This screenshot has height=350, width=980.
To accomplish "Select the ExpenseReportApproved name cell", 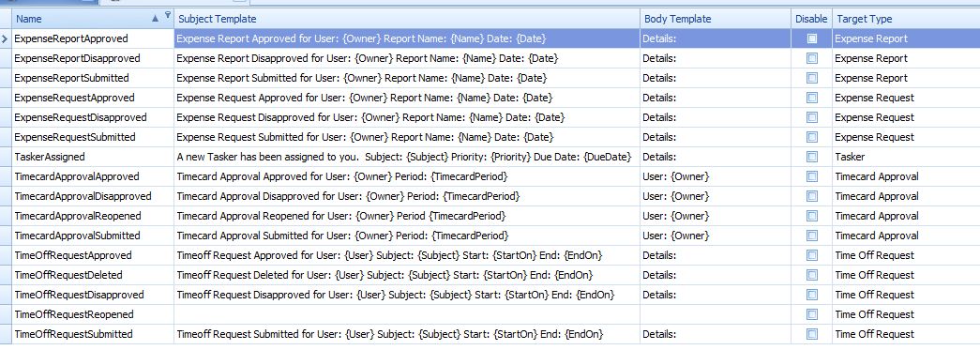I will pyautogui.click(x=93, y=38).
